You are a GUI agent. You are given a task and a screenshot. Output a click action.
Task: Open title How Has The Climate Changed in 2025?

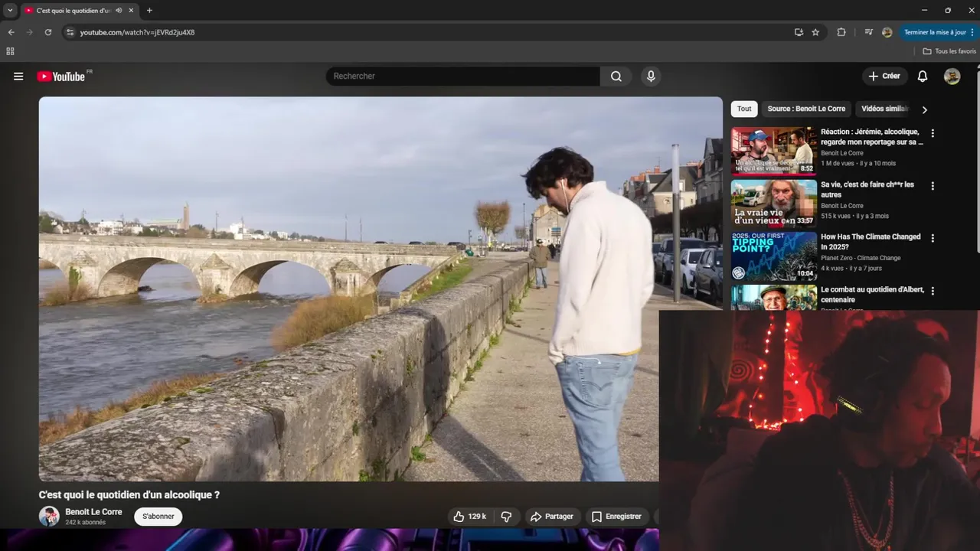point(871,242)
